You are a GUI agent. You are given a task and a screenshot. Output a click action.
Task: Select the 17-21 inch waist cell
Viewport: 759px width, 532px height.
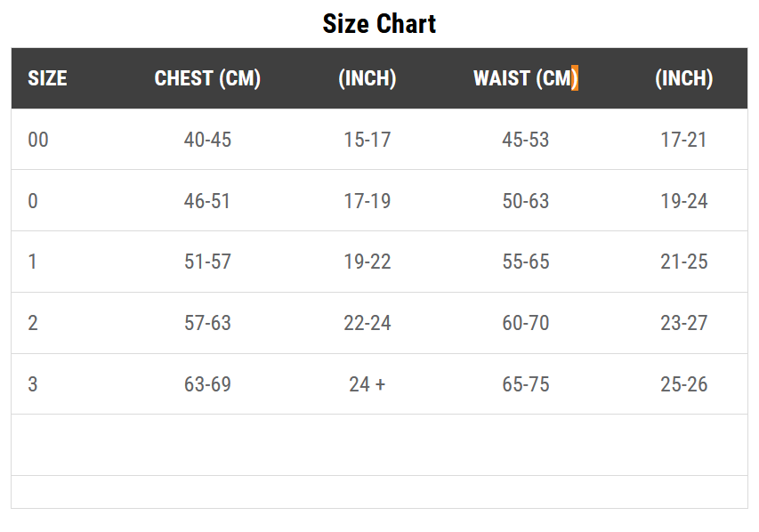click(684, 140)
